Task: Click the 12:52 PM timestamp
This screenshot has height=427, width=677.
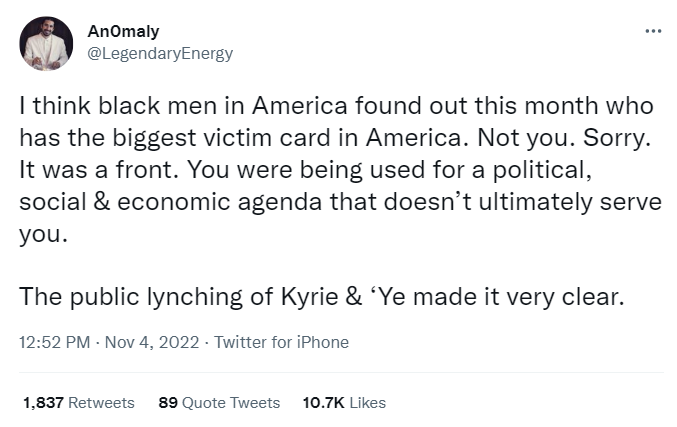Action: coord(52,342)
